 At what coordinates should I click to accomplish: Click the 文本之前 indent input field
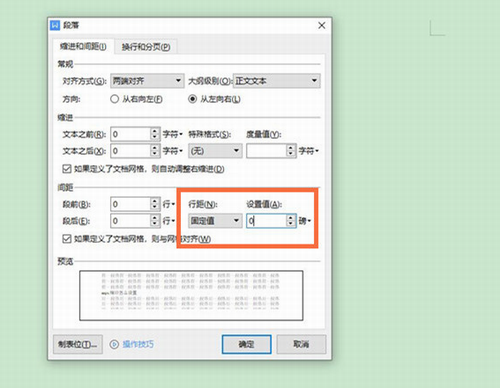coord(131,134)
